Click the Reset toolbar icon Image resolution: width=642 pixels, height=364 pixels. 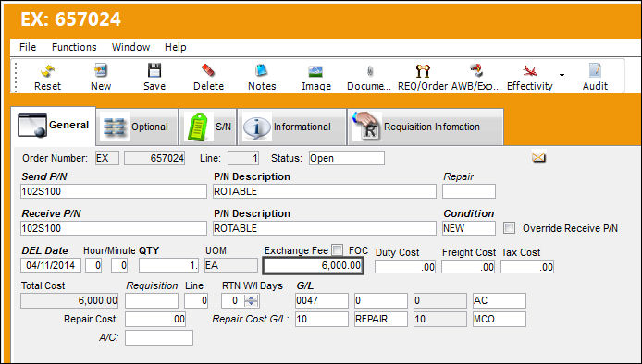coord(47,78)
